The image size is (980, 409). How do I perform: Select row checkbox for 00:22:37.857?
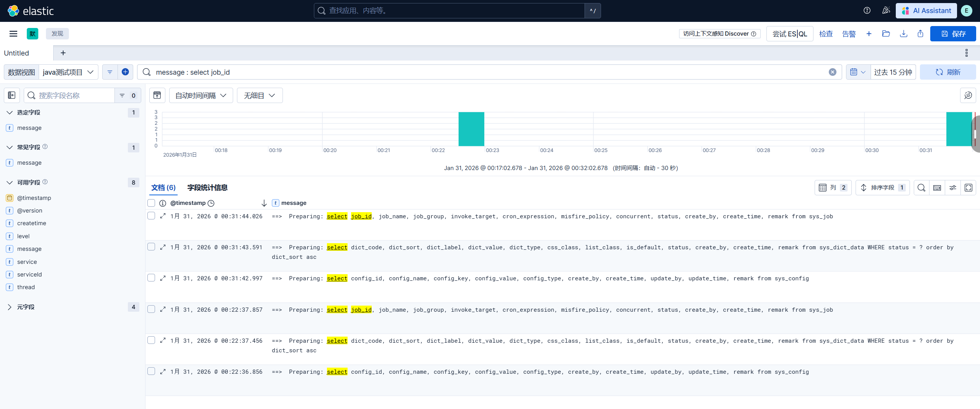[151, 309]
